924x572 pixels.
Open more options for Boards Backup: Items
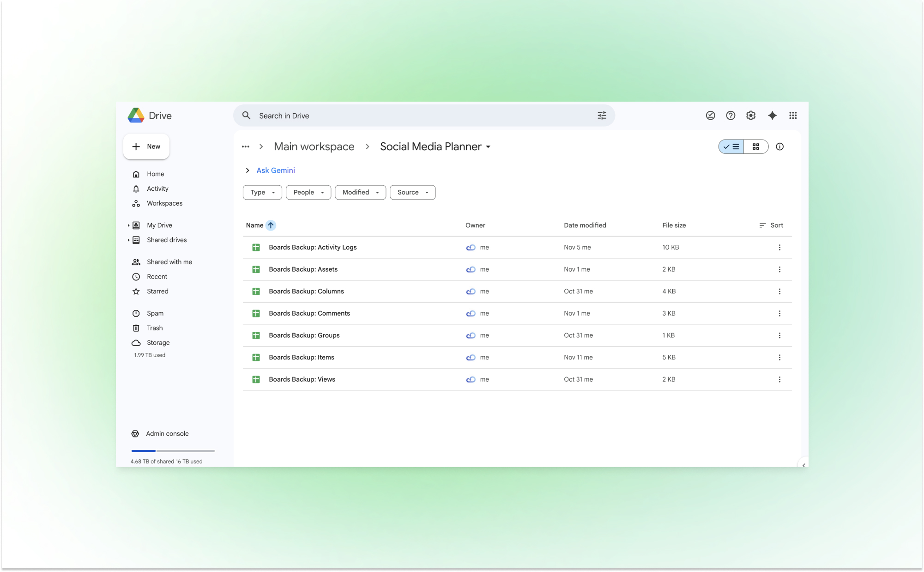(779, 357)
